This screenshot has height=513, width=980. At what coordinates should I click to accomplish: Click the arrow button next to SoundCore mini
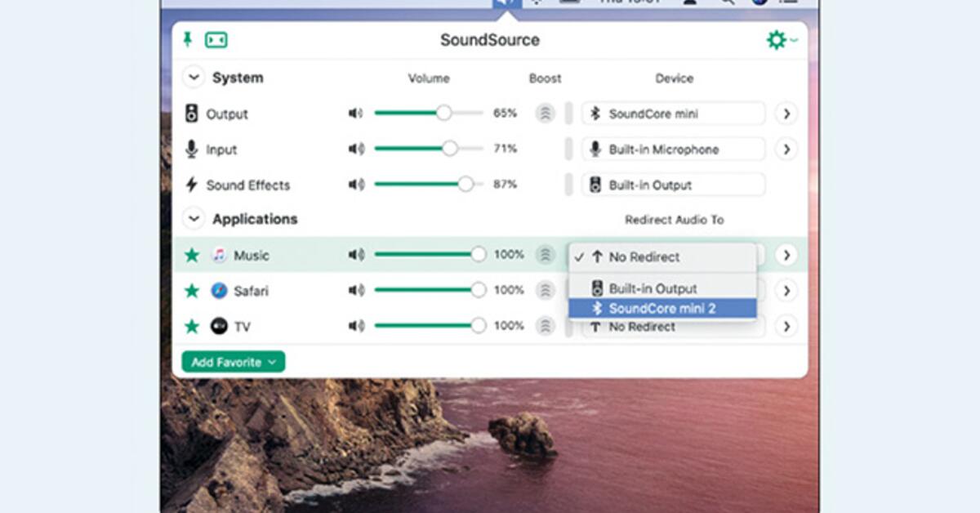click(786, 114)
